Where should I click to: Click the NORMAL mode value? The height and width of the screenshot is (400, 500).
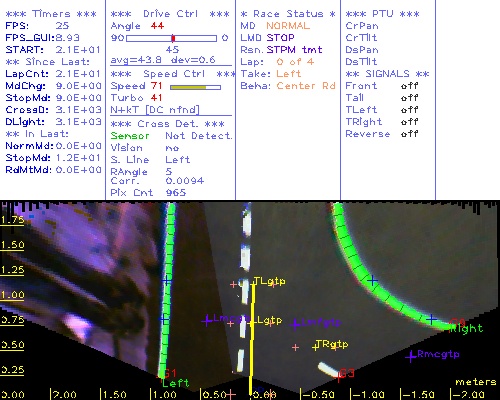click(288, 26)
